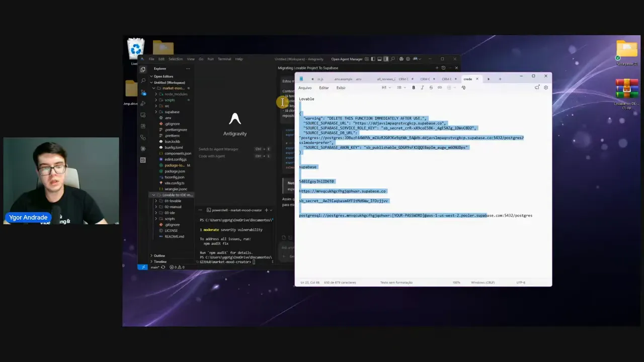Open the list style dropdown in Notepad

click(x=400, y=87)
